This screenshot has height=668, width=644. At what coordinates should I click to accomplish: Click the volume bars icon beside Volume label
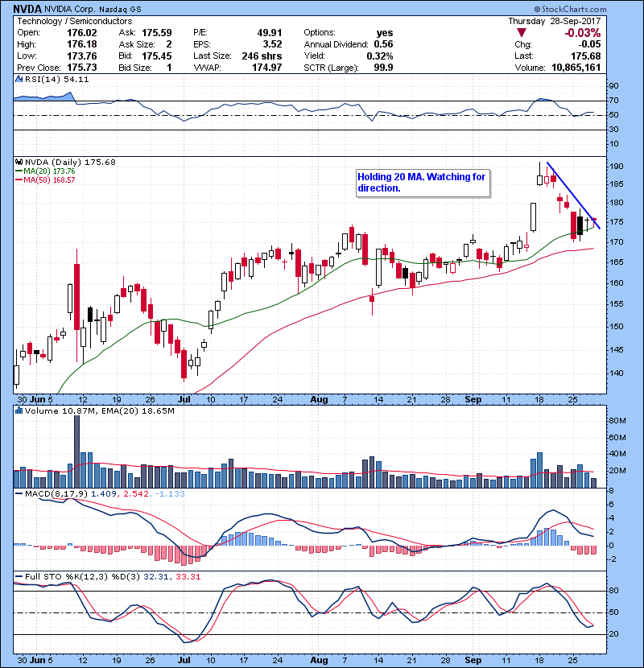[19, 410]
